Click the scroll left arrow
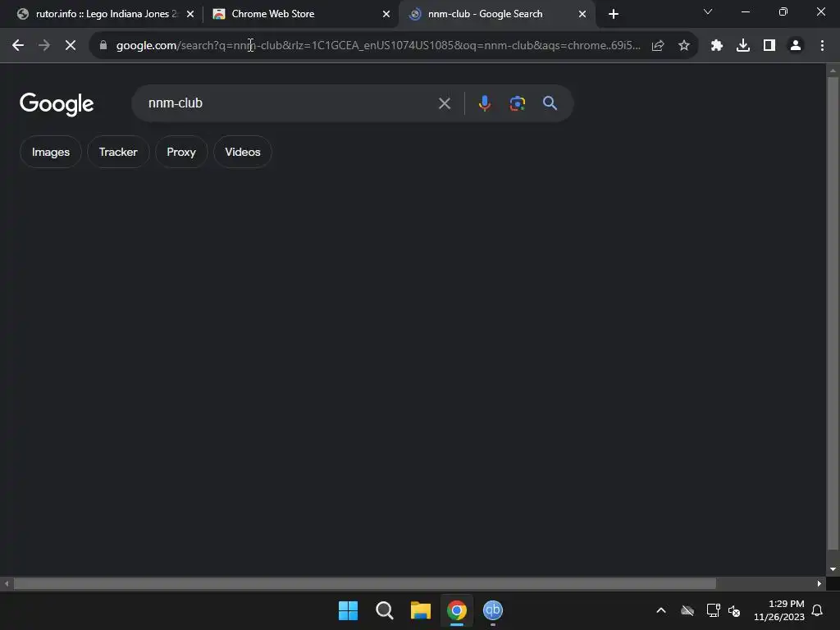 pos(7,583)
